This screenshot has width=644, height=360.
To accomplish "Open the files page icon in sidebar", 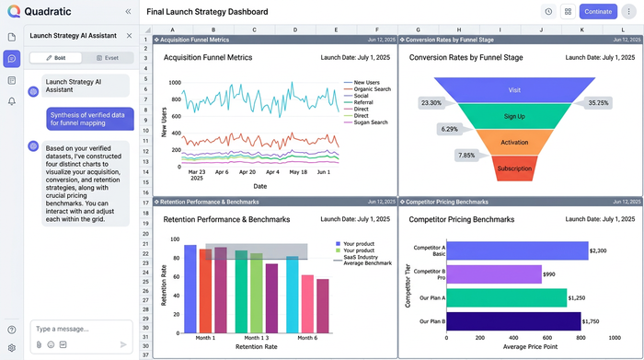I will point(12,38).
